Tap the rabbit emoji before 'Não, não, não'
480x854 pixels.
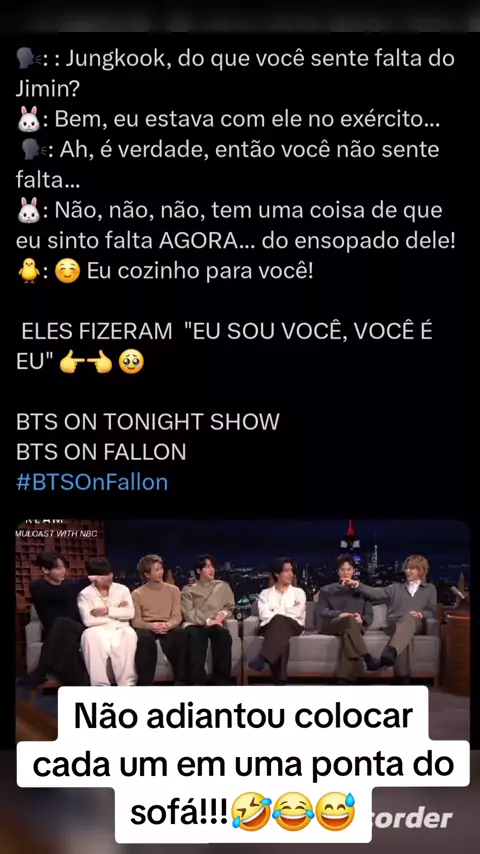[x=28, y=212]
